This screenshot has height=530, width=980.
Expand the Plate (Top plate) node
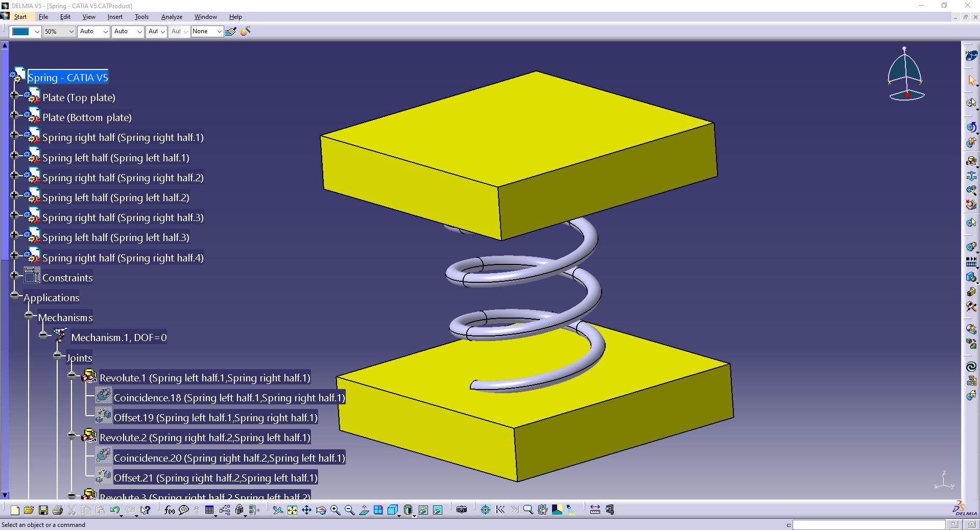(14, 95)
